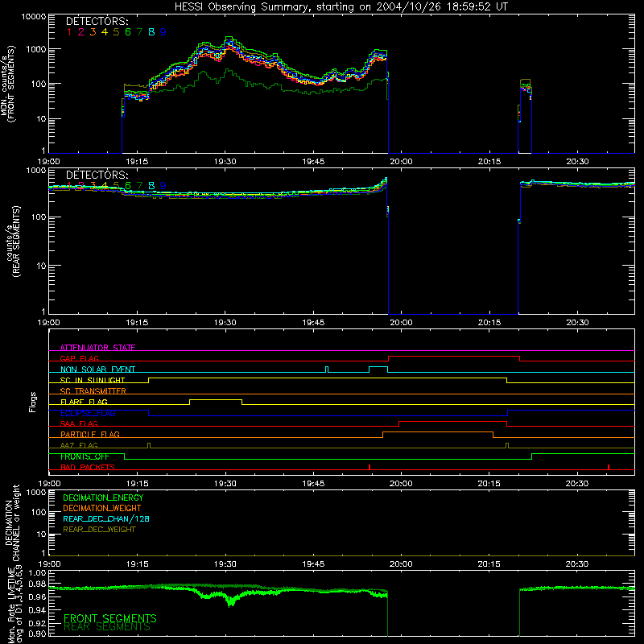Select cyan detector 8 in the rear segments legend
This screenshot has height=644, width=644.
[x=151, y=186]
